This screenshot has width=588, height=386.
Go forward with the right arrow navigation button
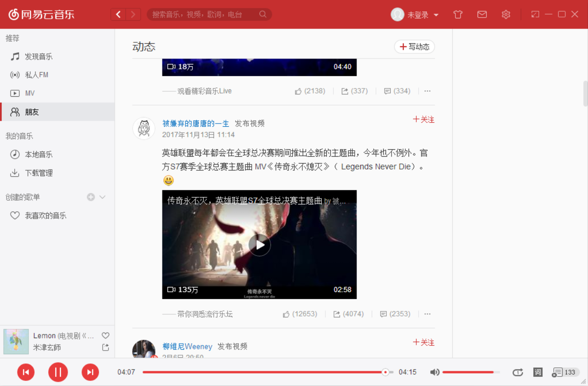[133, 14]
